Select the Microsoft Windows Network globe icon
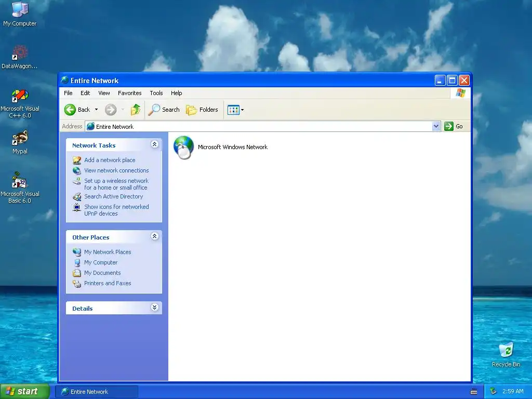 click(183, 148)
